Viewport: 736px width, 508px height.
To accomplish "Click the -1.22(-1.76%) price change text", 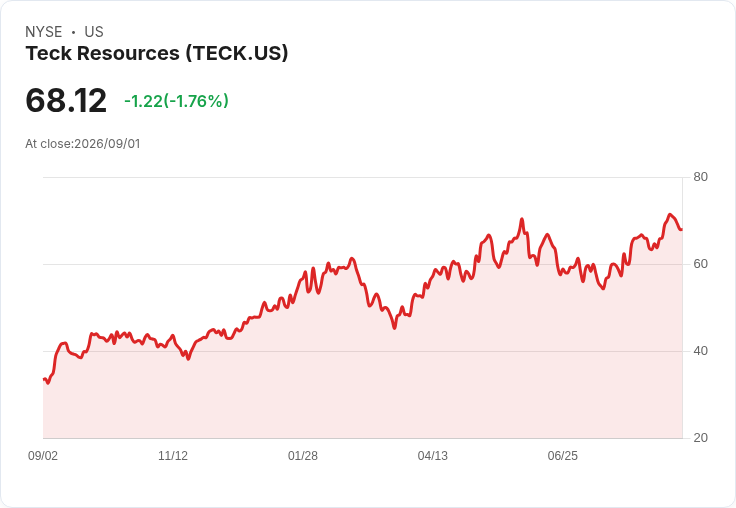I will pos(176,101).
